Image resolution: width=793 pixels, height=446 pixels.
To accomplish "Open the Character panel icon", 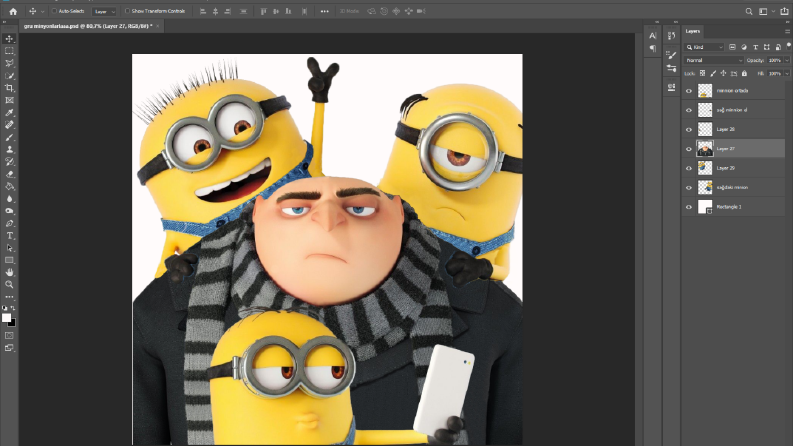I will coord(652,35).
